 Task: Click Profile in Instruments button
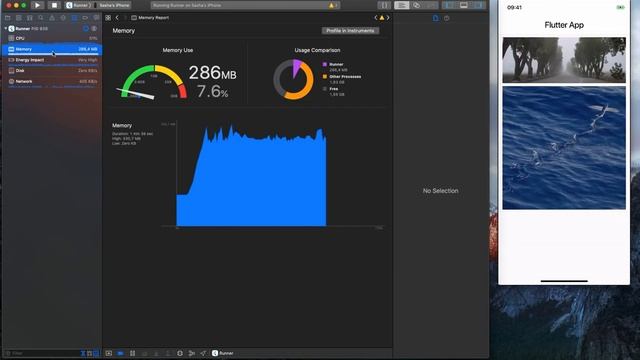tap(350, 31)
